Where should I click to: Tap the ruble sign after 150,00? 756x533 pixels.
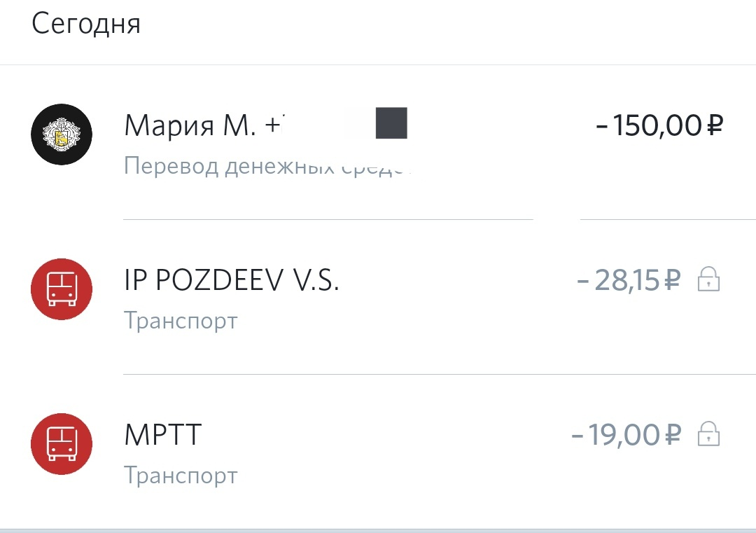click(715, 125)
